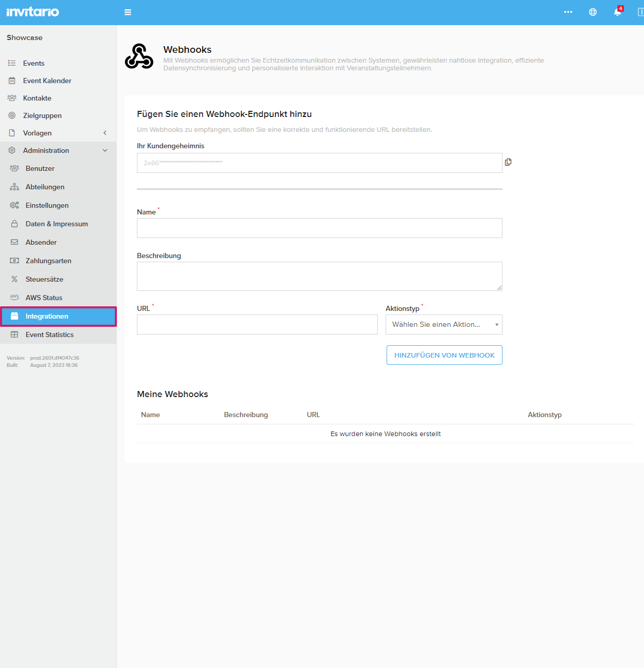Open the three-dots more options icon

[568, 12]
